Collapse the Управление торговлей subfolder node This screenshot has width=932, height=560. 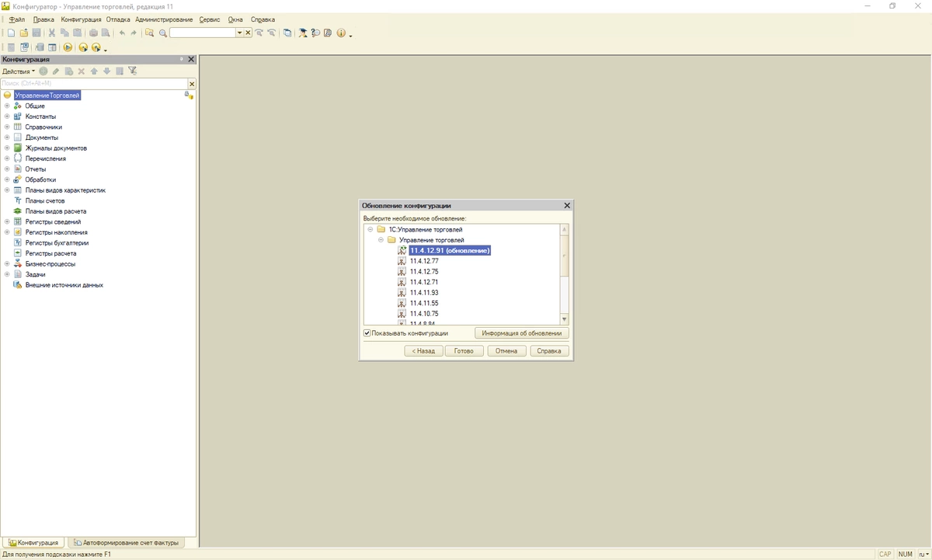point(381,240)
